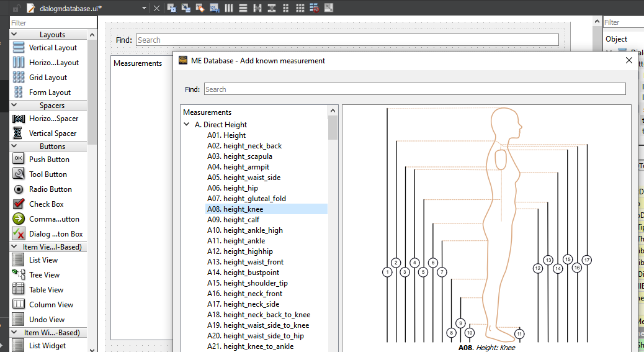
Task: Open the dialogmdatabase.ui file dropdown
Action: tap(145, 8)
